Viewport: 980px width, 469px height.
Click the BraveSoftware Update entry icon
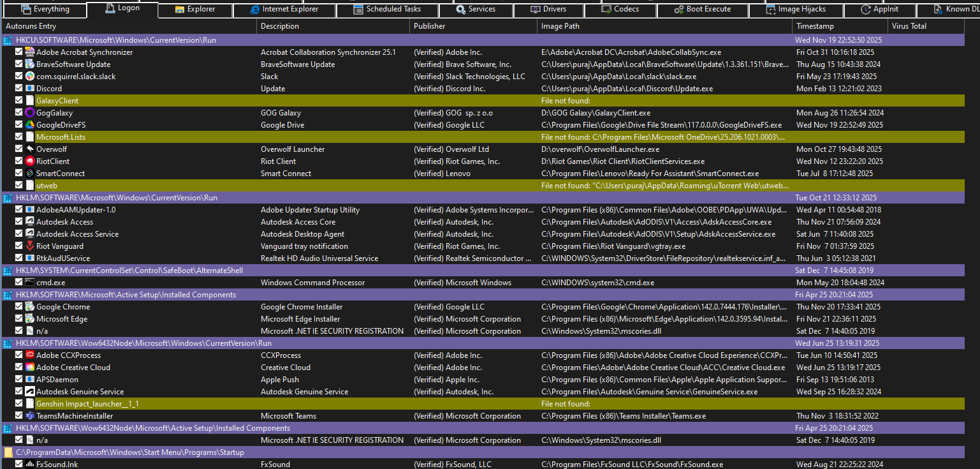click(x=29, y=64)
